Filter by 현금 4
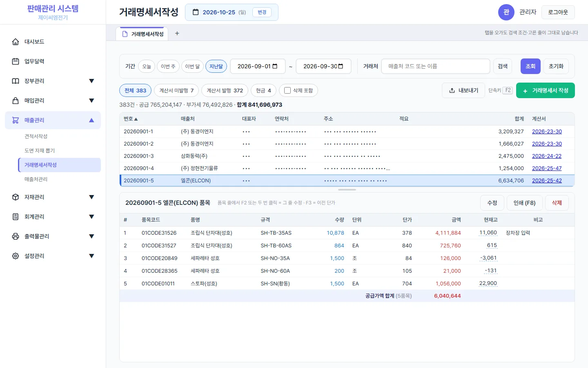The image size is (588, 368). click(x=263, y=90)
